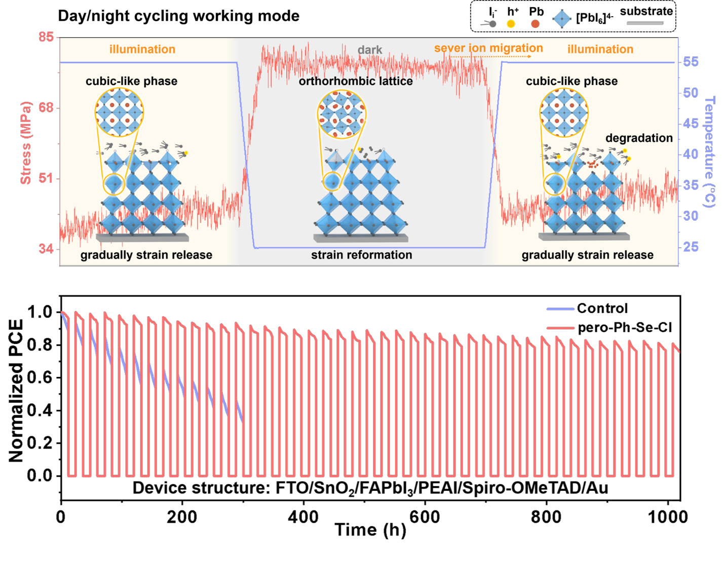The image size is (728, 585).
Task: Click the "strain reformation" caption
Action: click(x=361, y=255)
